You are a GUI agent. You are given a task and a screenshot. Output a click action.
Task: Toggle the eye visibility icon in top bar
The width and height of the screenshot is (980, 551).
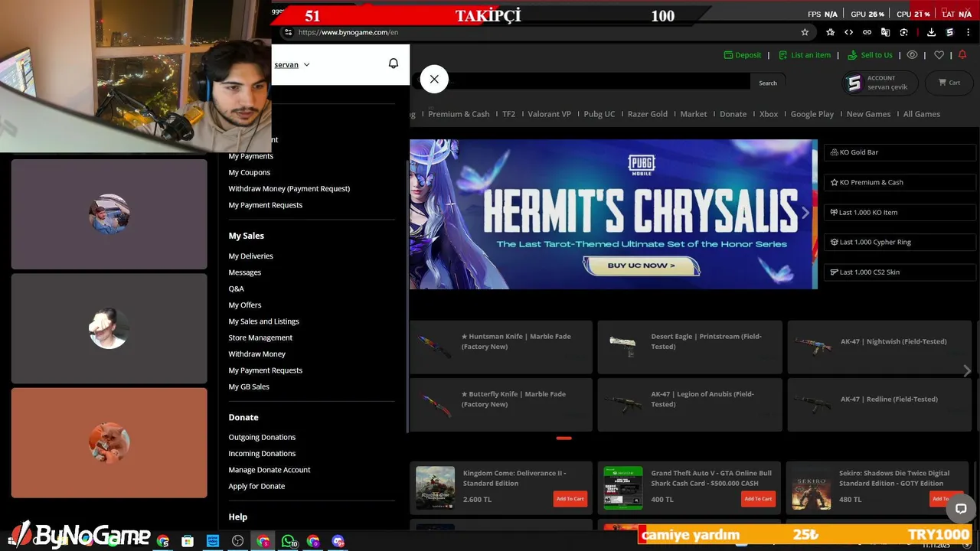click(912, 55)
